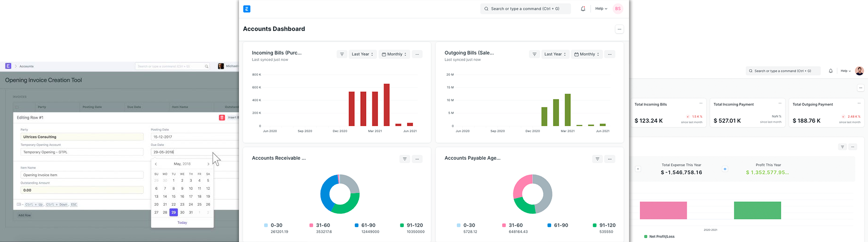
Task: Open BS user avatar menu
Action: point(618,9)
